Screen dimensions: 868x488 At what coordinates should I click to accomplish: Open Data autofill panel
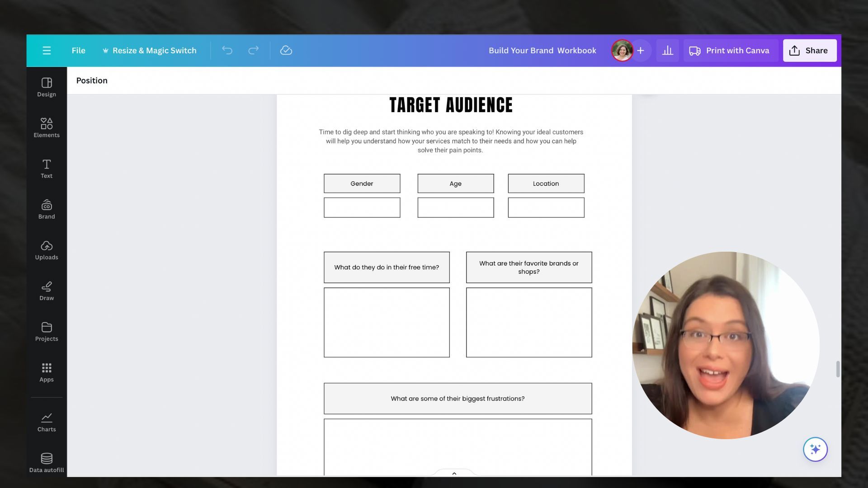[47, 463]
